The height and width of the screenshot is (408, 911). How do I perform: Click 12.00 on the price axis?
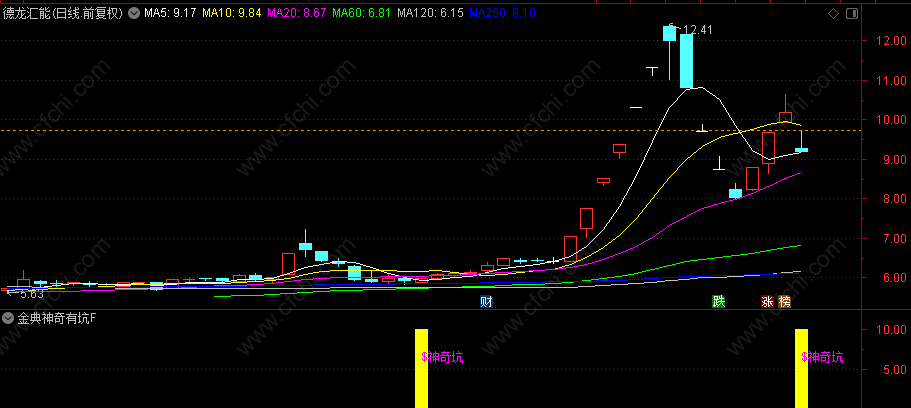tap(892, 41)
